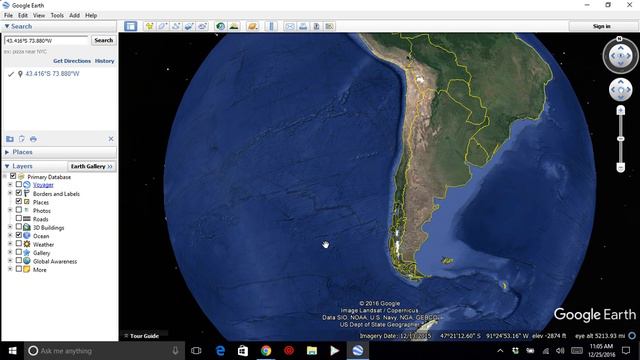Enable the Voyager layer checkbox
The width and height of the screenshot is (640, 360).
tap(19, 184)
